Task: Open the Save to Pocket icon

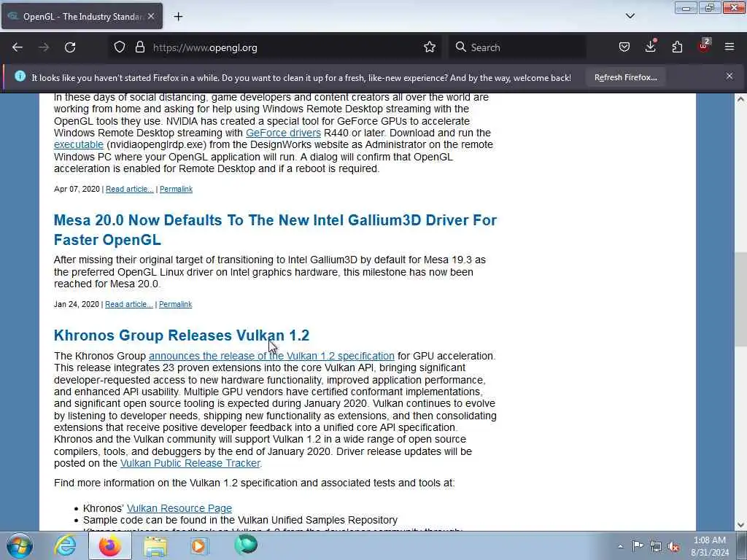Action: click(x=624, y=47)
